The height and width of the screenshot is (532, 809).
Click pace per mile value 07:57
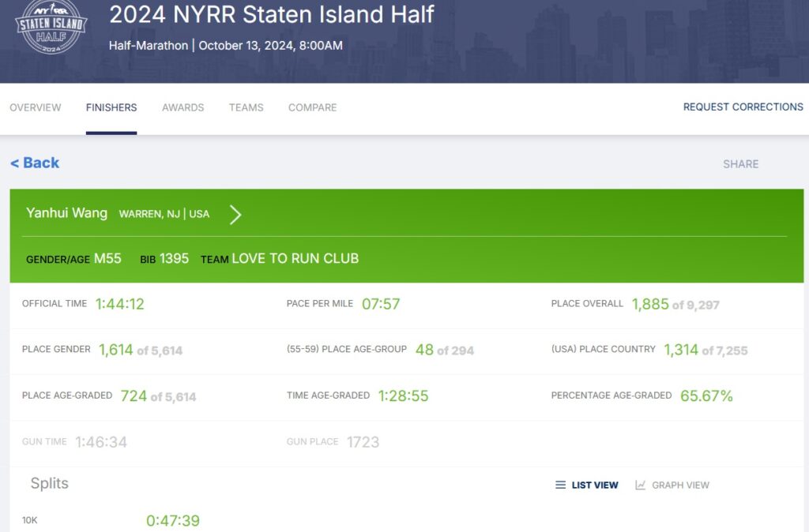pos(381,304)
